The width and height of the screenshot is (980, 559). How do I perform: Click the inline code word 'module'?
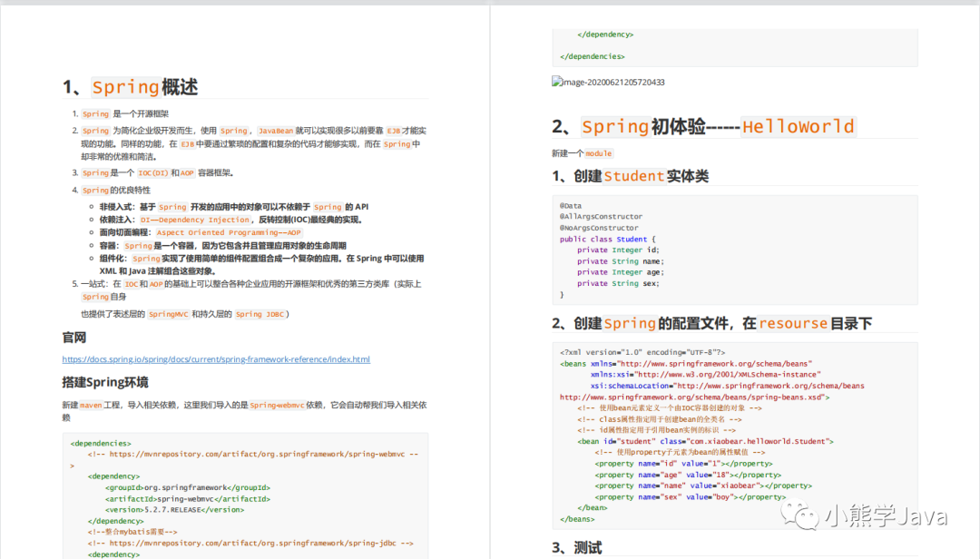(x=599, y=153)
